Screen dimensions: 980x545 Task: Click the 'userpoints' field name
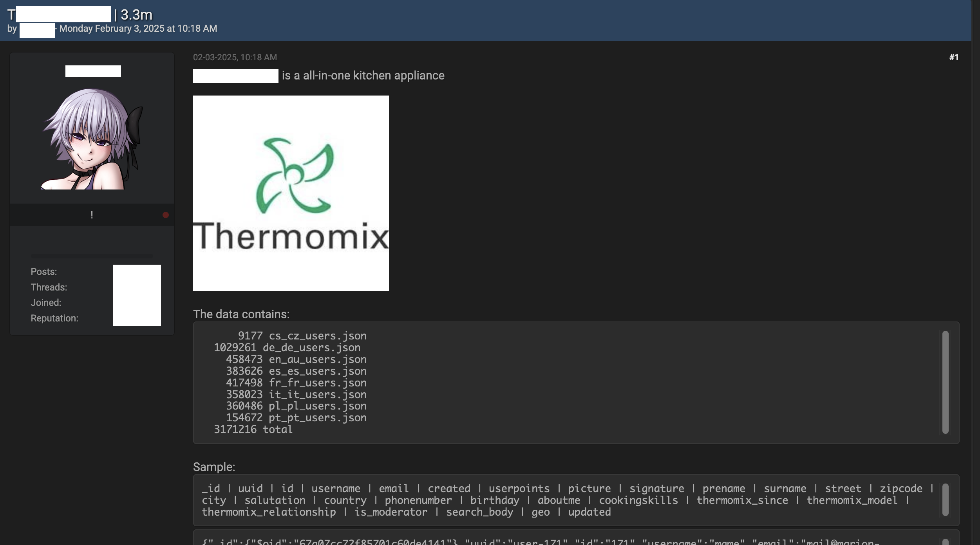(x=519, y=488)
